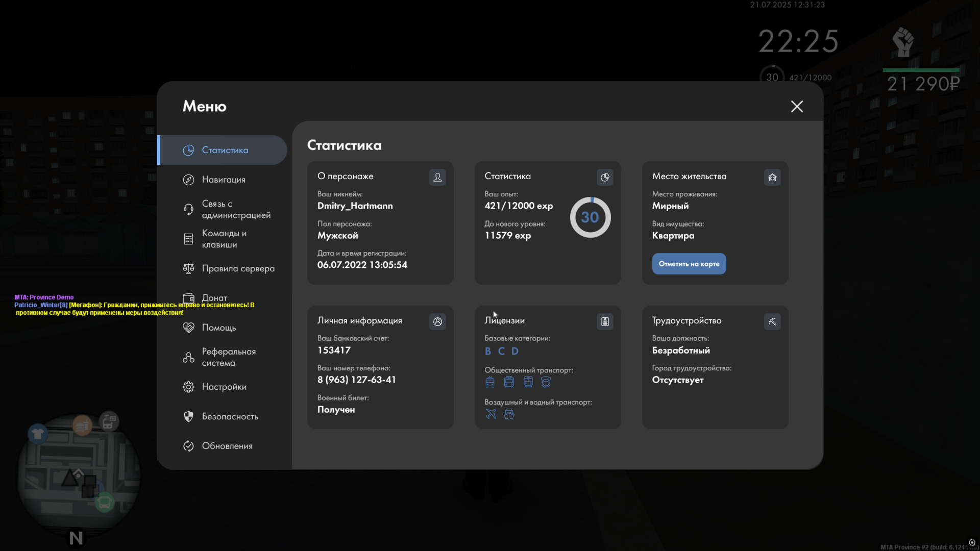The image size is (980, 551).
Task: Click the residence value Мирный
Action: (x=670, y=206)
